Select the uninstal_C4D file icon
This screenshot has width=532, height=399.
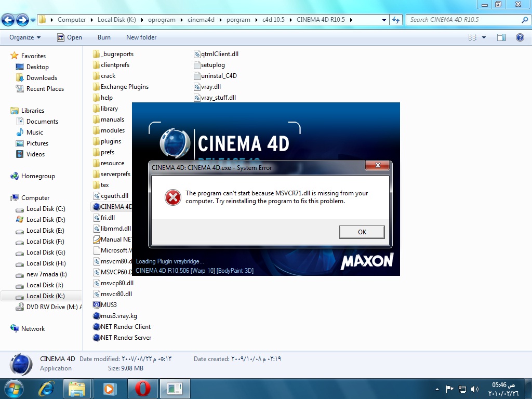(197, 76)
